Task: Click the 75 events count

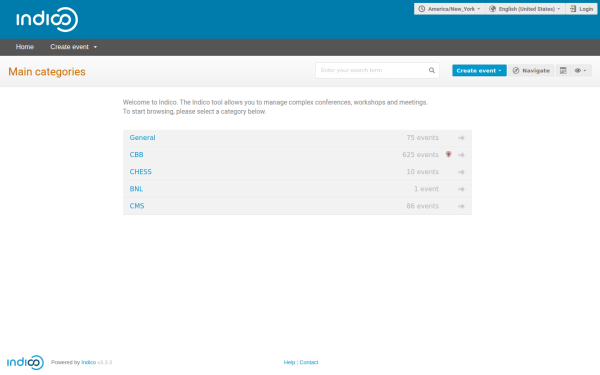Action: pyautogui.click(x=422, y=138)
